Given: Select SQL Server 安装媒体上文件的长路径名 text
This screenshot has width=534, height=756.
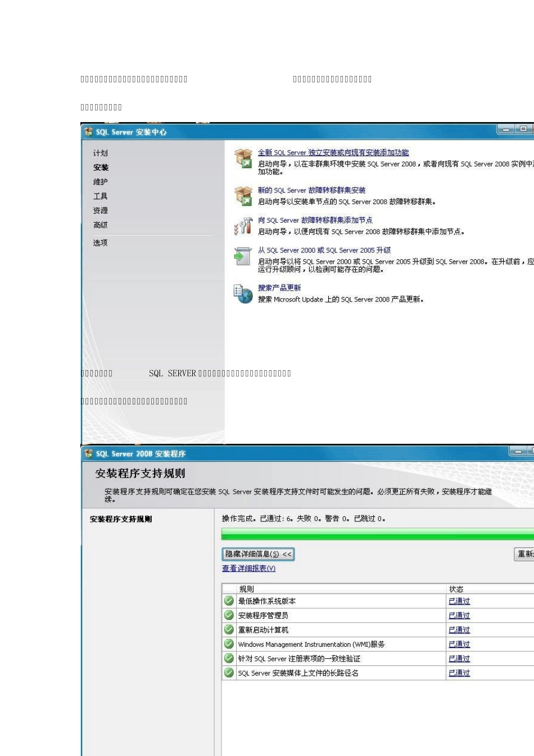Looking at the screenshot, I should tap(298, 673).
